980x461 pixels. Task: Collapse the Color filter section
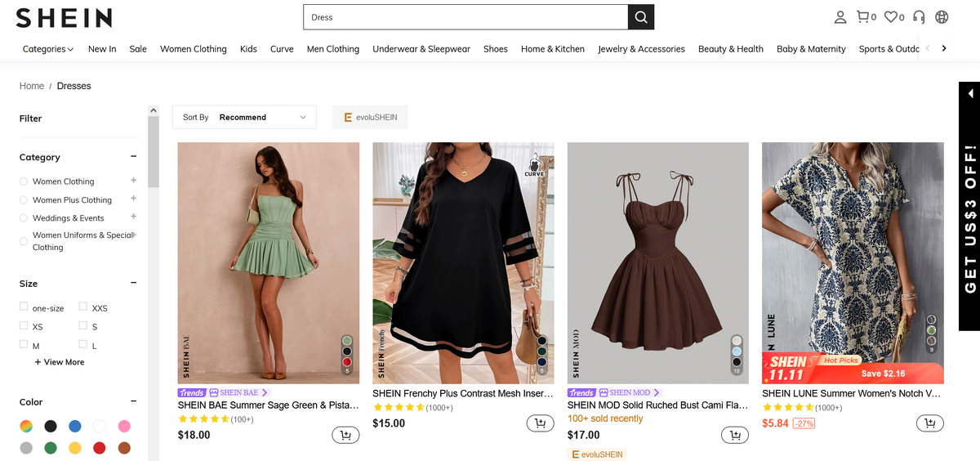(x=133, y=402)
